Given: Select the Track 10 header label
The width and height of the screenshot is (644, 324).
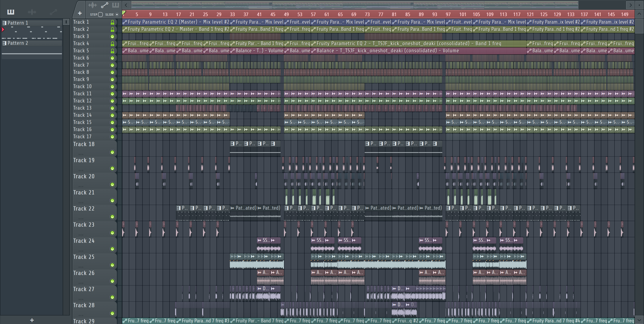Looking at the screenshot, I should click(82, 86).
